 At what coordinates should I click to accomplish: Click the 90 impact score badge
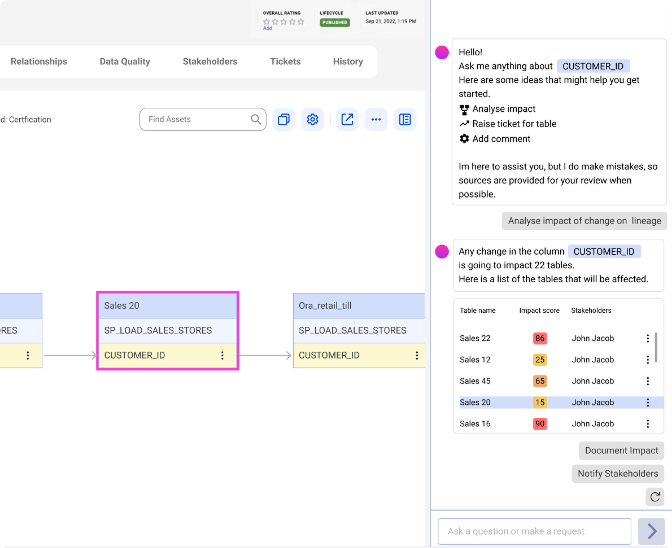540,424
